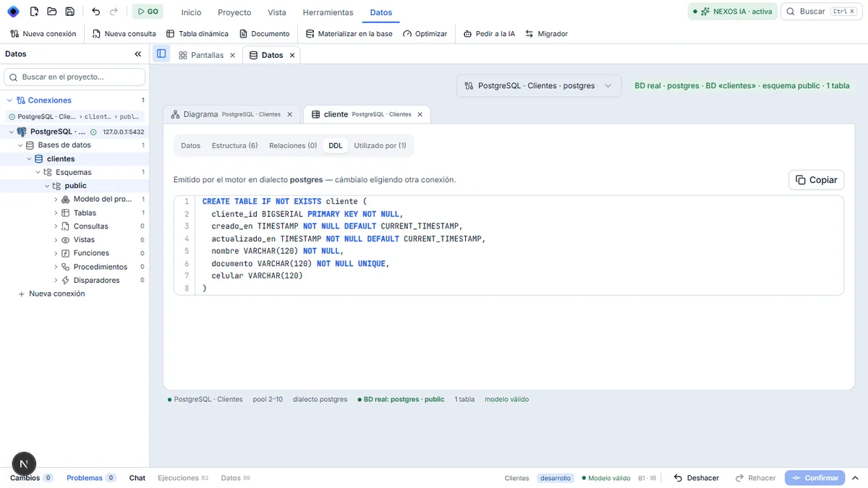This screenshot has width=868, height=488.
Task: Close the Diagrama tab
Action: tap(289, 114)
